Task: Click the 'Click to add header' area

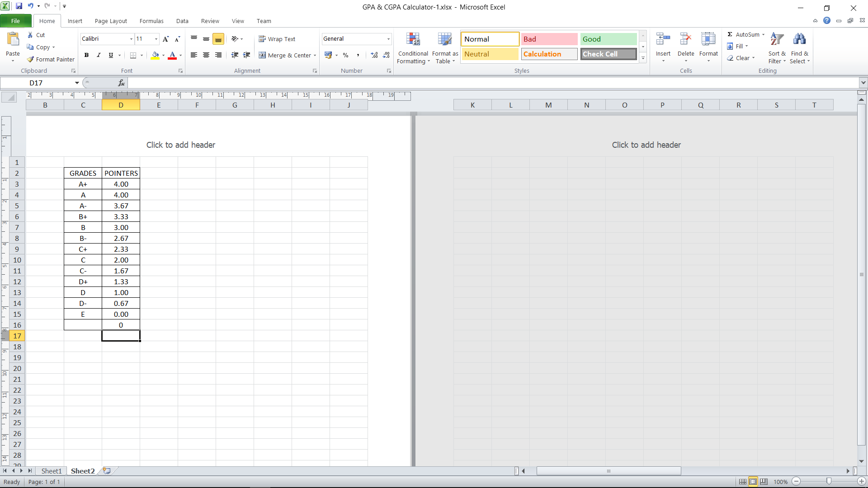Action: tap(181, 145)
